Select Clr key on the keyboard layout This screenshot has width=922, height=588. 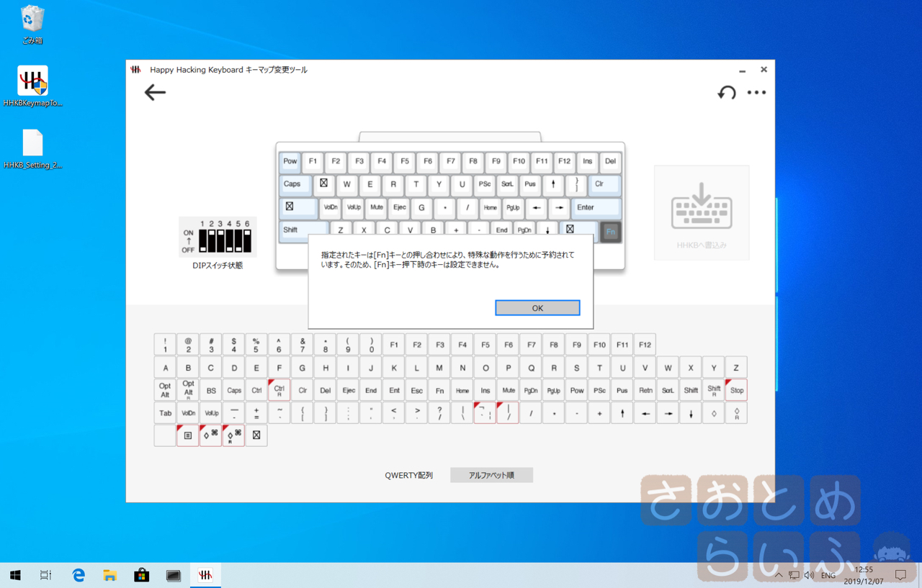click(604, 185)
